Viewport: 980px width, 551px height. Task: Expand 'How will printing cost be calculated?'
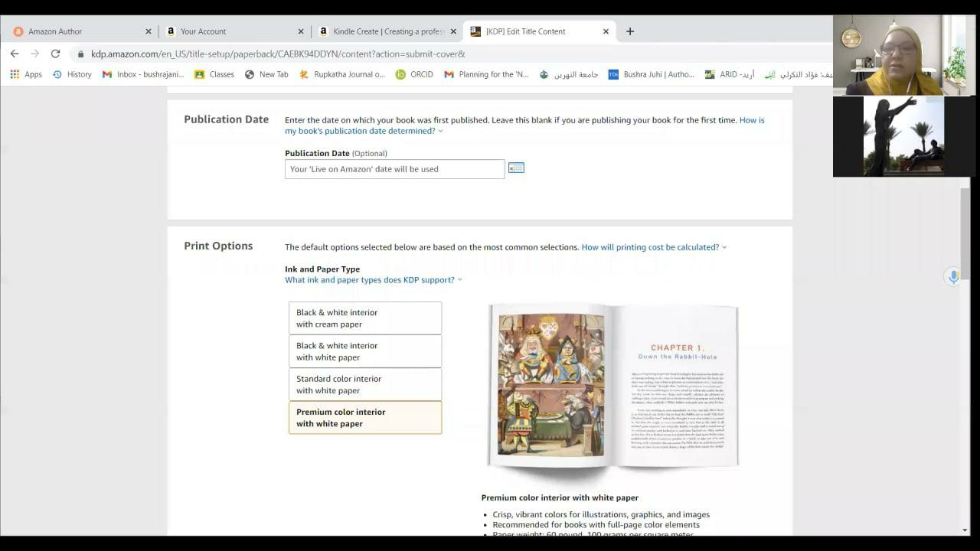(x=654, y=247)
